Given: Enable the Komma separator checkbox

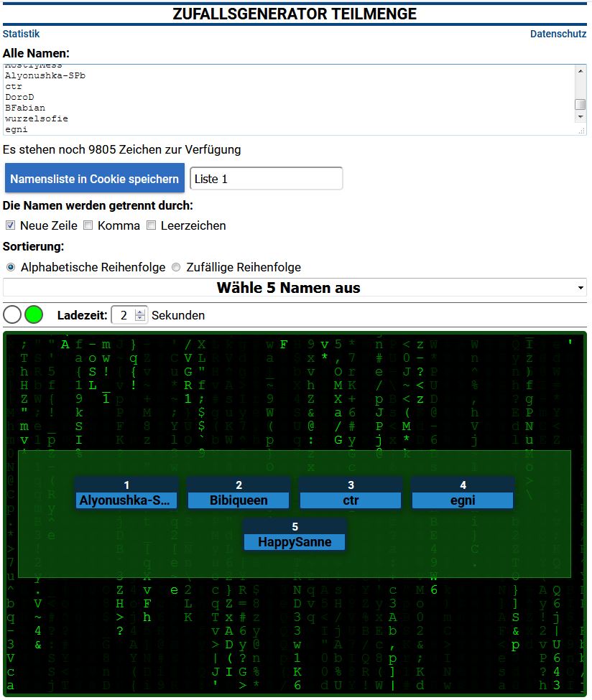Looking at the screenshot, I should (88, 225).
